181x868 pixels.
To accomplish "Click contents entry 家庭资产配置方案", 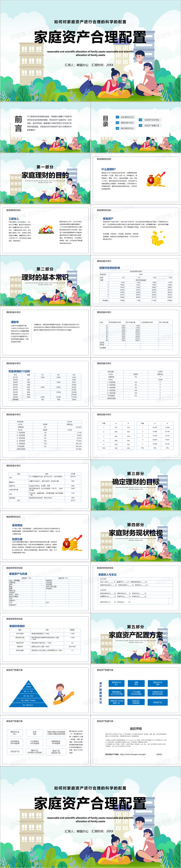I will tap(152, 125).
